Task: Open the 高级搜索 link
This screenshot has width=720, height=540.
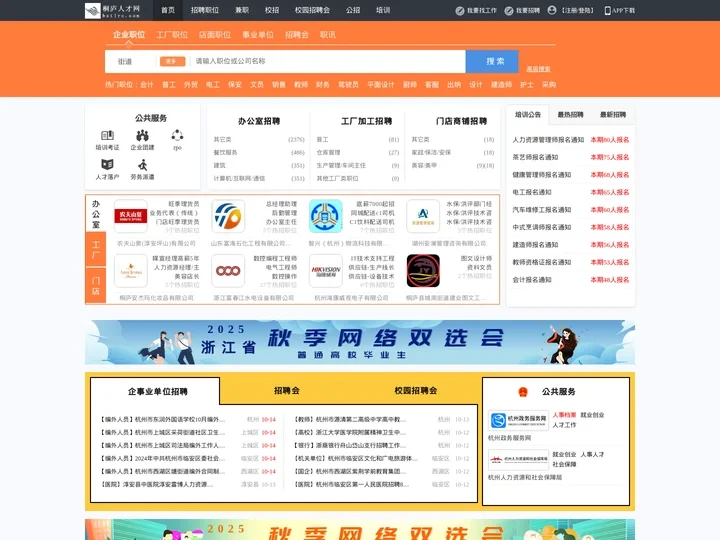Action: [x=538, y=69]
